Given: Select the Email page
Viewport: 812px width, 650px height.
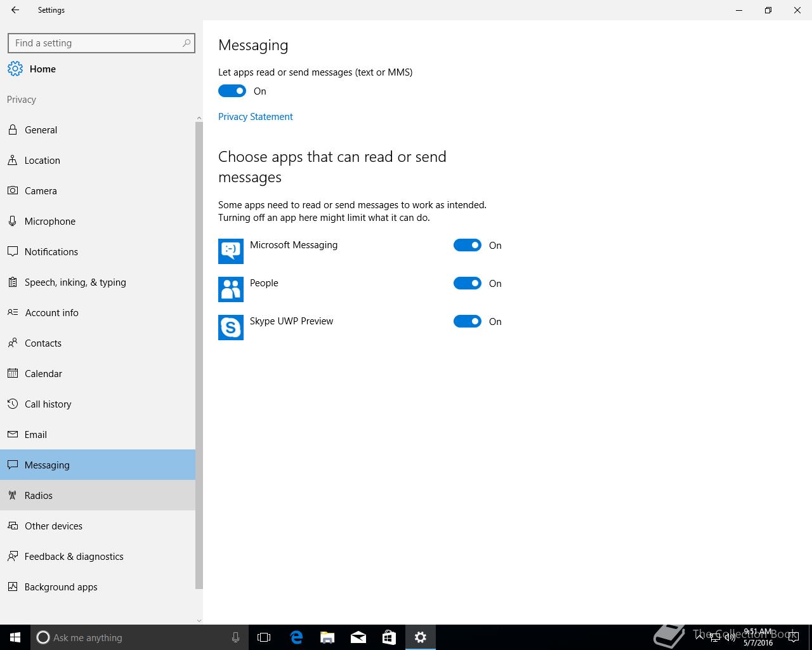Looking at the screenshot, I should [x=98, y=434].
